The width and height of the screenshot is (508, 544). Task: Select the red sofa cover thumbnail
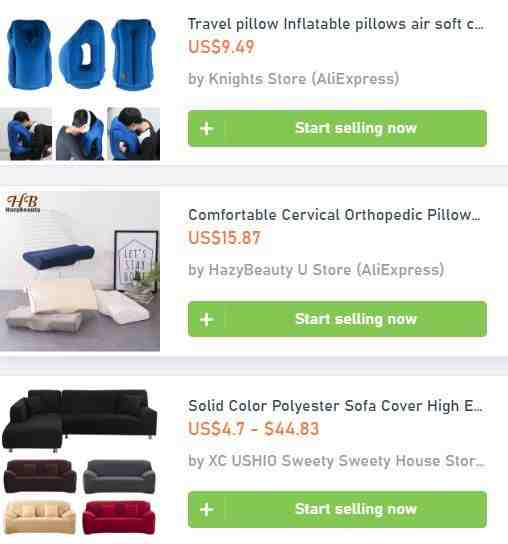(x=119, y=517)
